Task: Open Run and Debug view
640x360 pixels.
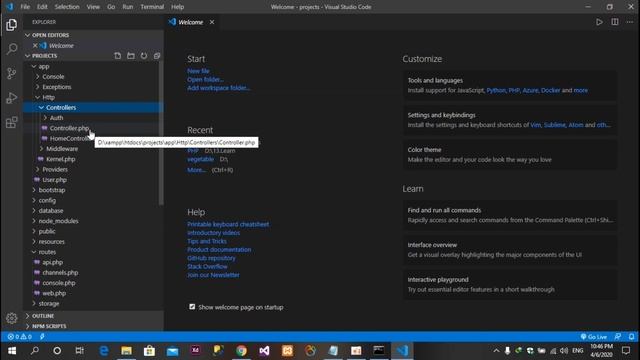Action: tap(11, 98)
